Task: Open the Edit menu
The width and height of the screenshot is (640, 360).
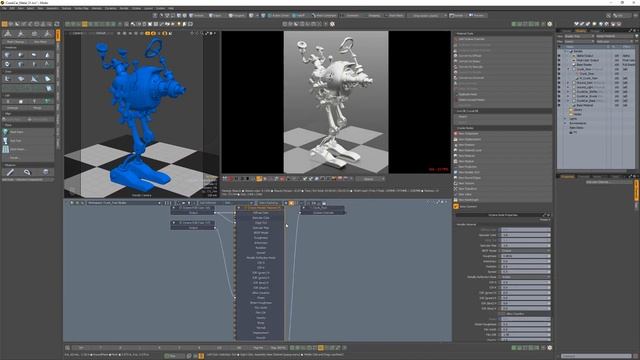Action: point(12,8)
